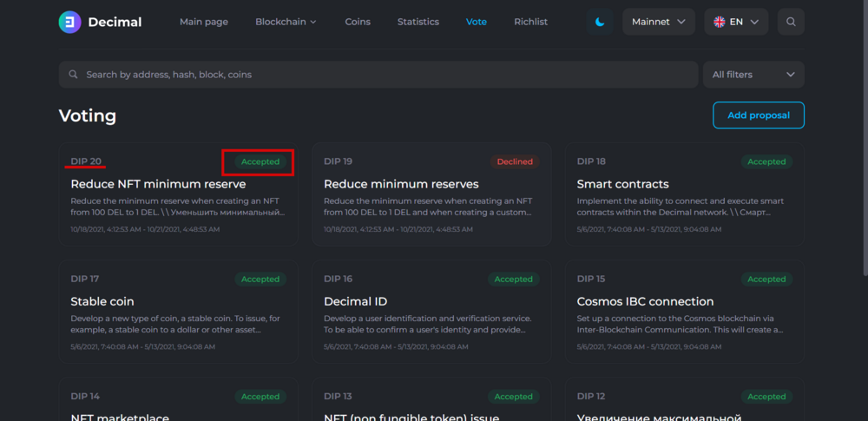Expand the Blockchain menu
The height and width of the screenshot is (421, 868).
click(x=286, y=23)
